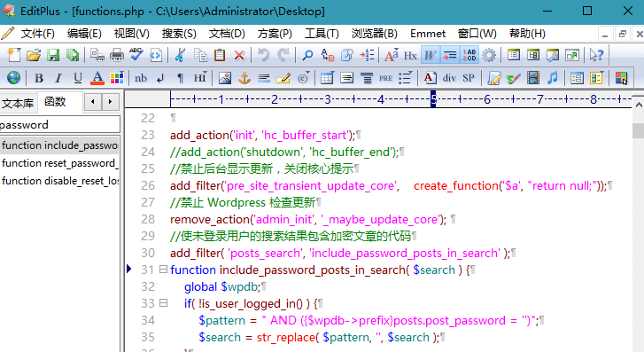
Task: Toggle the Word wrap W button
Action: pos(430,55)
